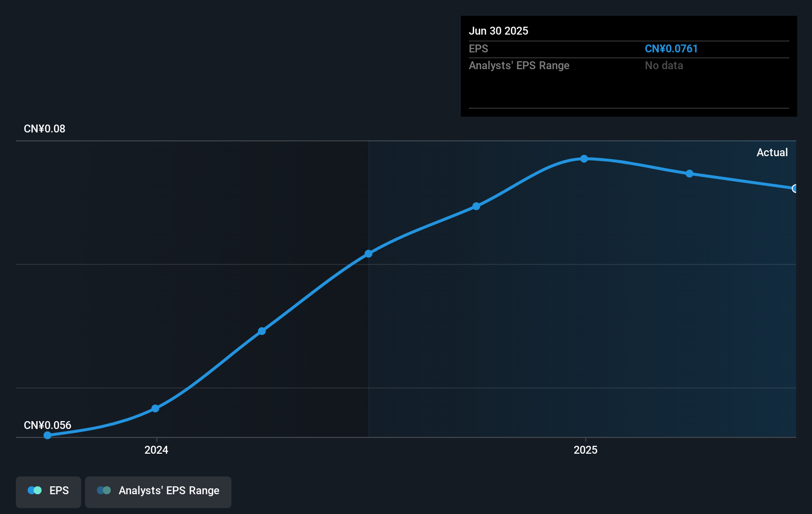Toggle the Analysts' EPS Range series visibility
The width and height of the screenshot is (812, 514).
(x=158, y=491)
